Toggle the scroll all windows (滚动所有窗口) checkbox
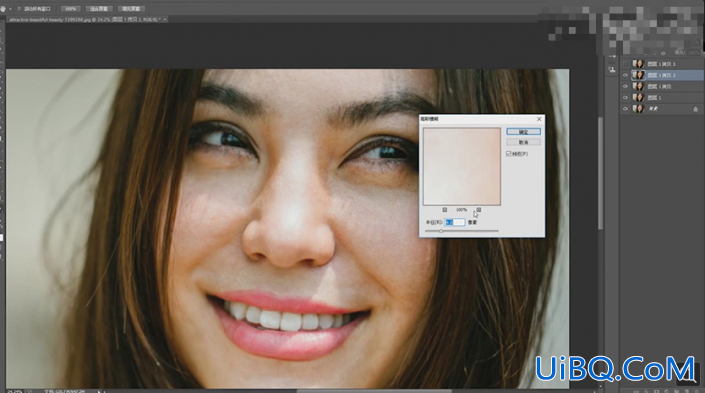 19,9
